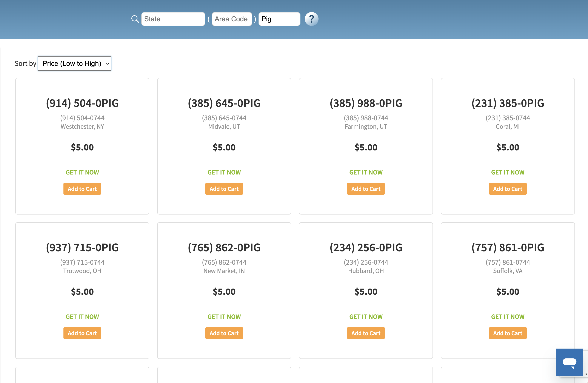Click the (914) 504-0744 numeric number
Image resolution: width=588 pixels, height=383 pixels.
82,118
